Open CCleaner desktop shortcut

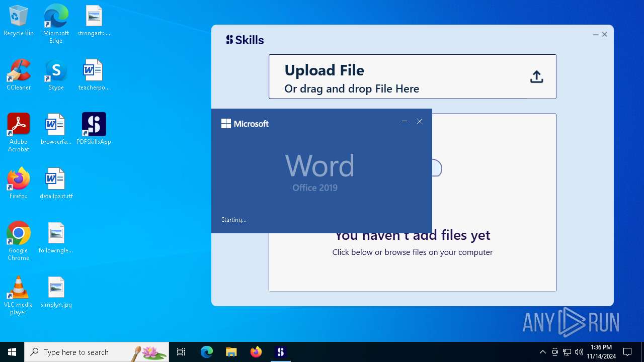click(19, 75)
